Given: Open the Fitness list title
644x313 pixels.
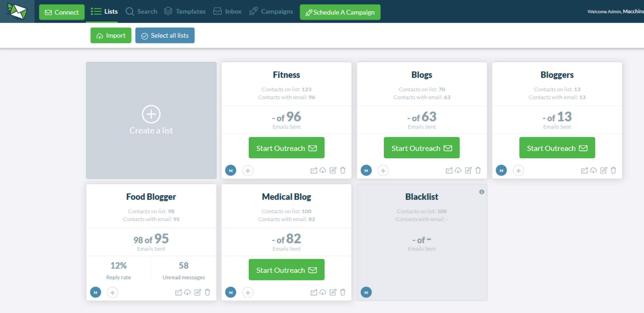Looking at the screenshot, I should click(286, 75).
